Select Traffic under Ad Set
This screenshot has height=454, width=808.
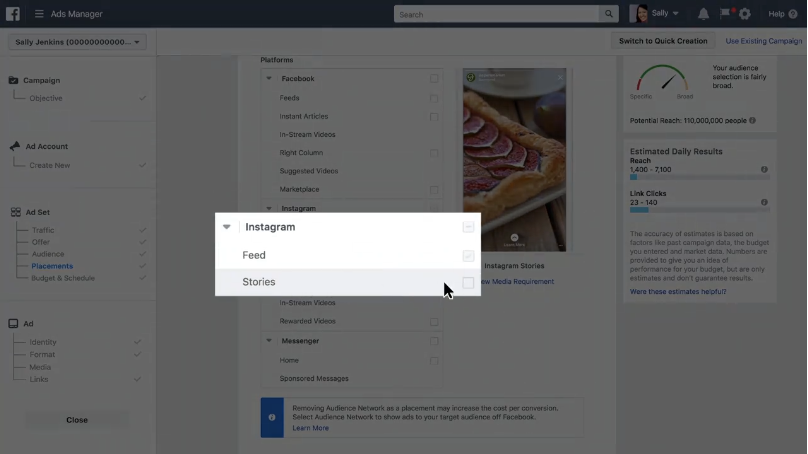coord(43,230)
